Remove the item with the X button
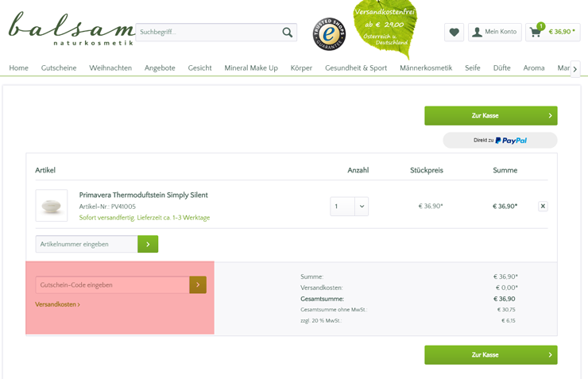Viewport: 588px width, 379px height. point(543,206)
